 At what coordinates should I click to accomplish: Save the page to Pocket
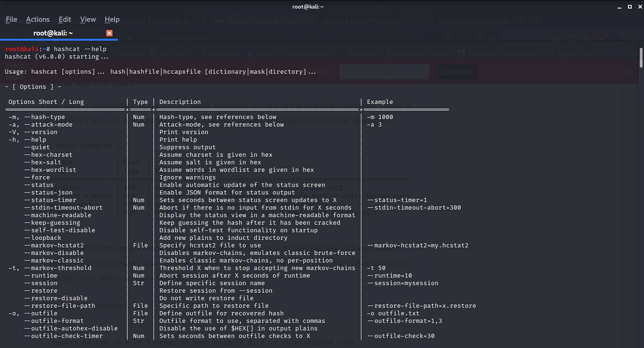click(x=479, y=38)
